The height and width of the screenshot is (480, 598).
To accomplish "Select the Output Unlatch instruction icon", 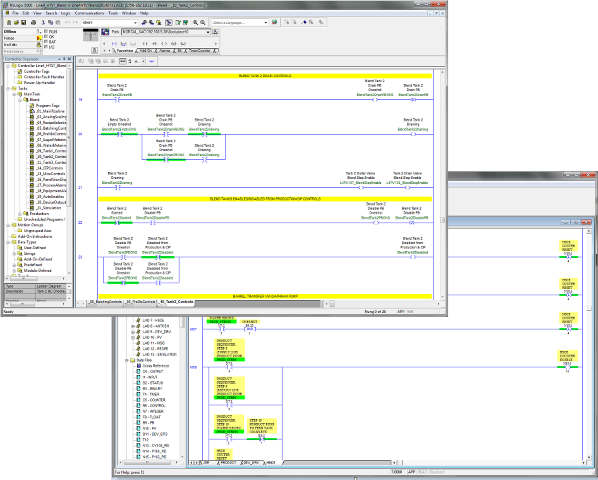I will [174, 44].
